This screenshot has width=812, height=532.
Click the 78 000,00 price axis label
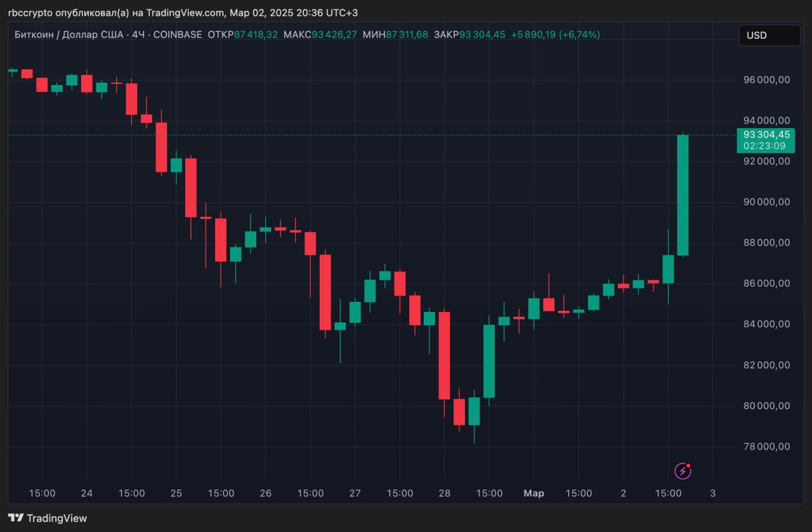coord(766,446)
